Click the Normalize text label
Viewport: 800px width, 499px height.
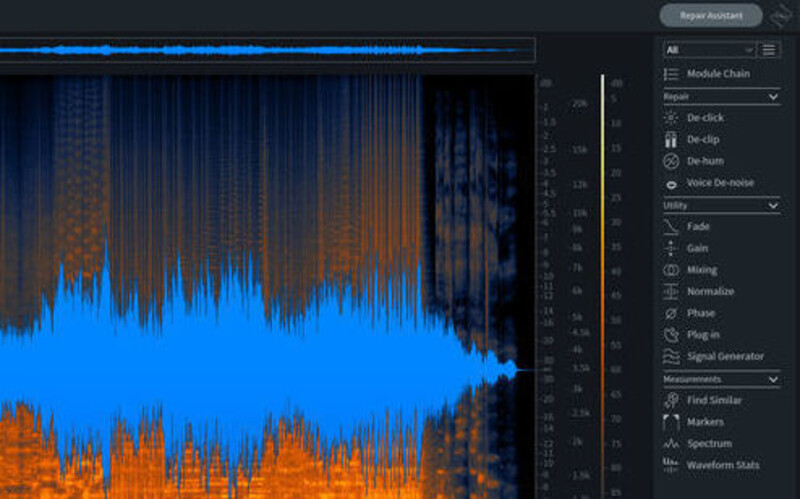pyautogui.click(x=710, y=292)
